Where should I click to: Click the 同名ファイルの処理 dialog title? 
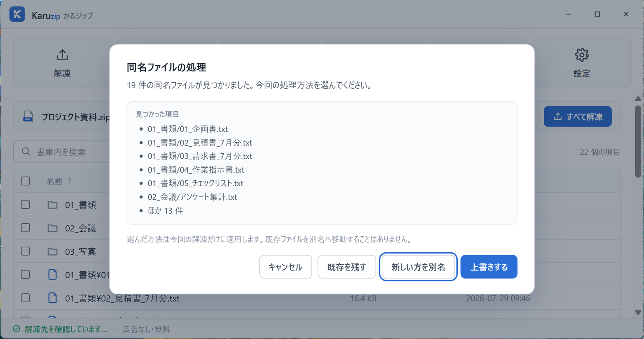pyautogui.click(x=166, y=67)
